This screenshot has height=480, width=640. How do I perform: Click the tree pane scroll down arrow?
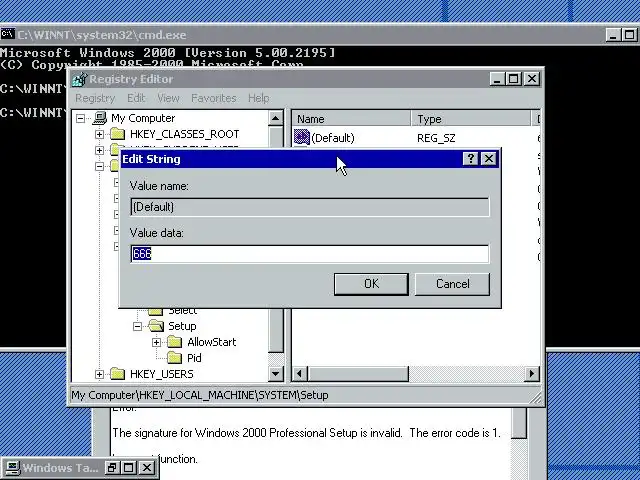click(276, 373)
